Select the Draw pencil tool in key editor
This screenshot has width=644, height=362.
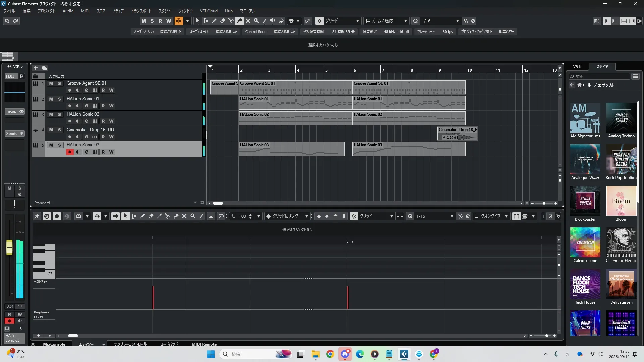point(142,216)
